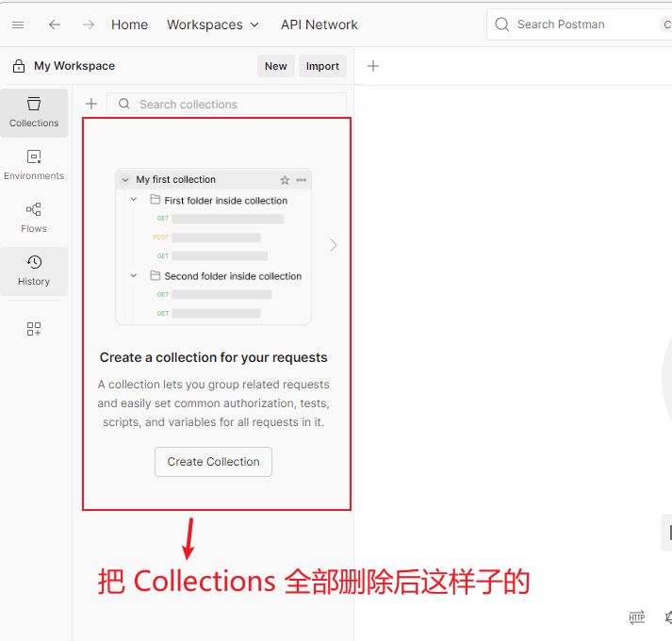Open the Flows sidebar panel
The height and width of the screenshot is (641, 672).
tap(34, 218)
